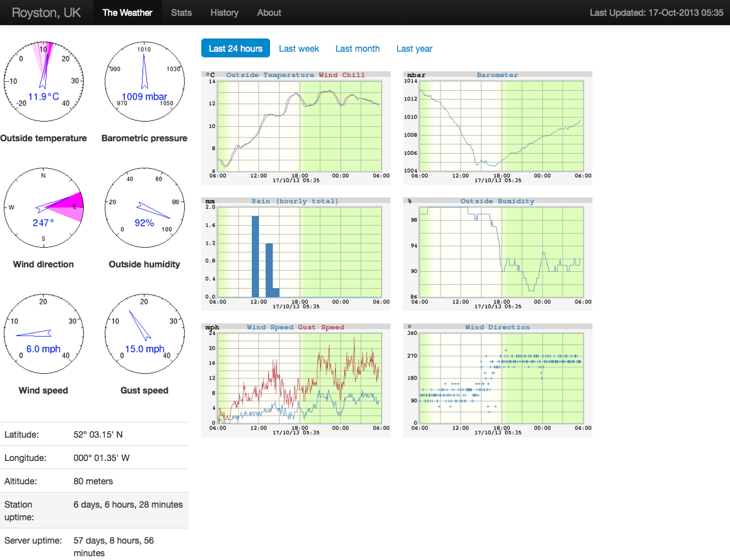Go to the About page

click(269, 13)
